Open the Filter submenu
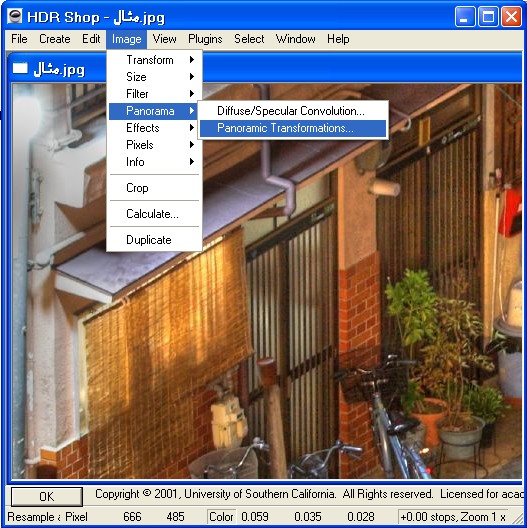 pos(155,94)
